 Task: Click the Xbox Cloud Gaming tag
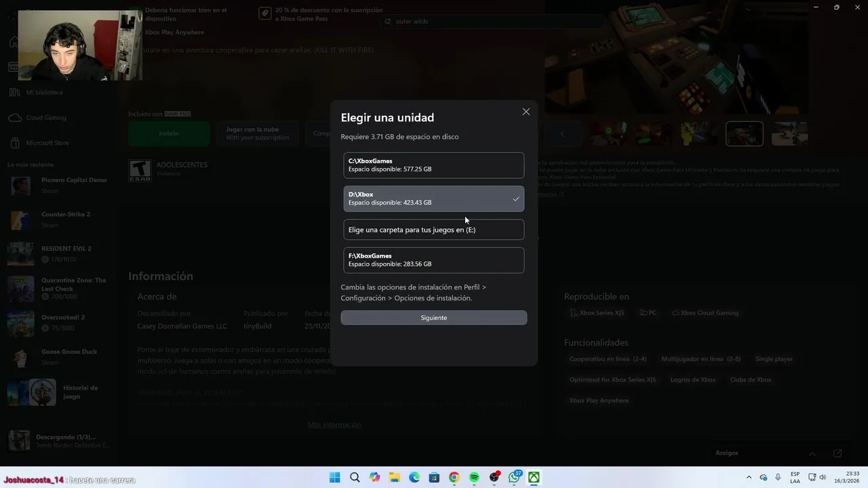705,313
